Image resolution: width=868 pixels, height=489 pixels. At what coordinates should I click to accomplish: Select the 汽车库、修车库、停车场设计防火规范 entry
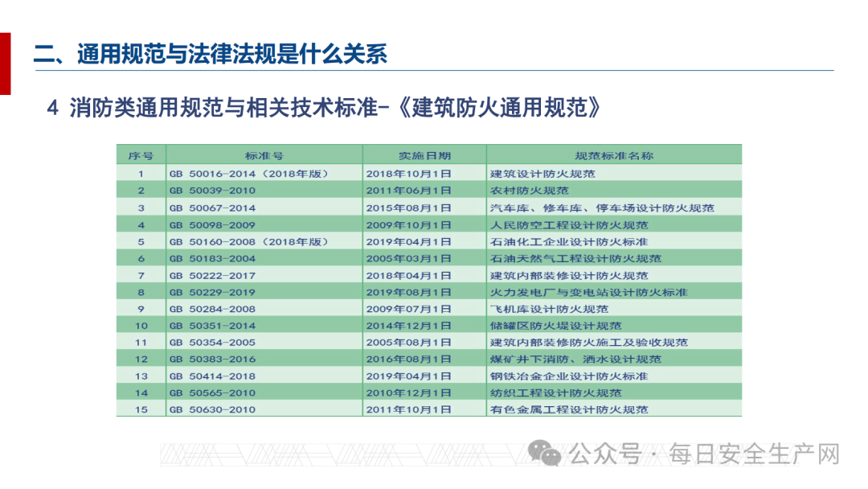point(602,208)
